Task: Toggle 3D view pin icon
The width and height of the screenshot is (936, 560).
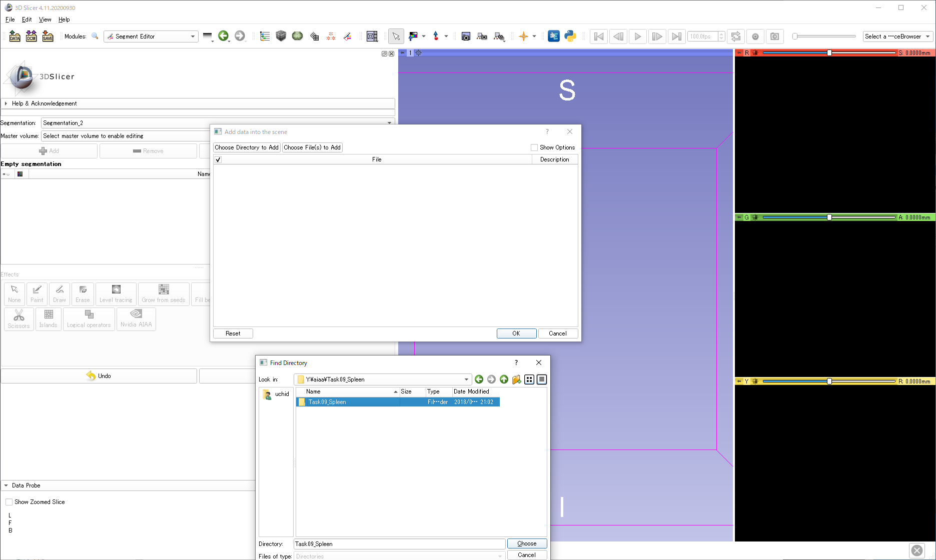Action: pyautogui.click(x=402, y=52)
